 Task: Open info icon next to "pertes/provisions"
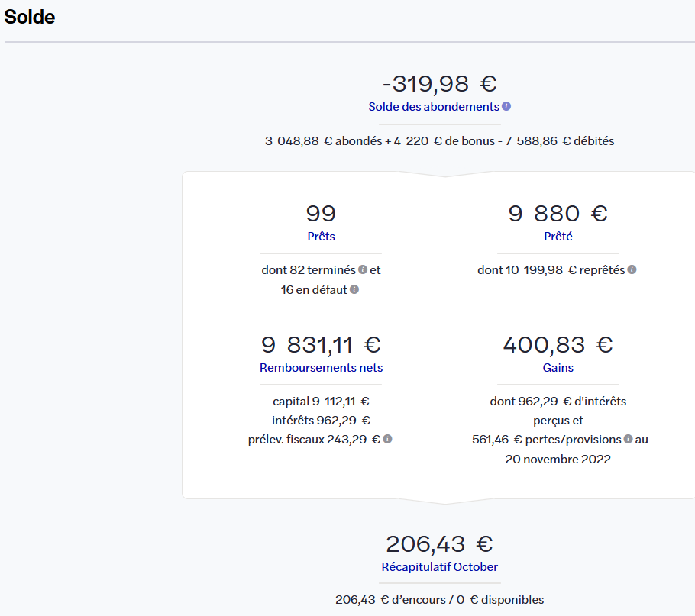click(628, 439)
